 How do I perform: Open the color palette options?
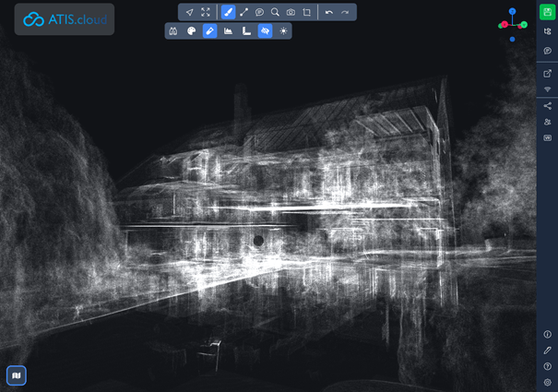pyautogui.click(x=192, y=30)
